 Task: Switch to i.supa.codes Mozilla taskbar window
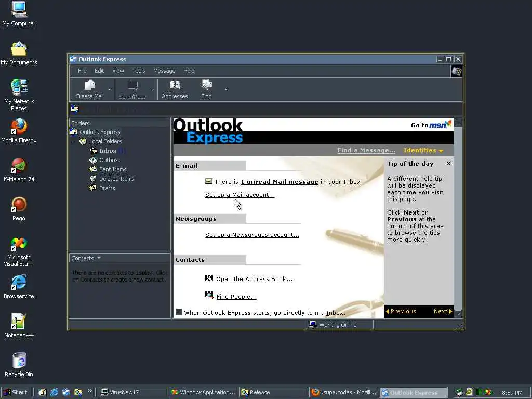343,392
